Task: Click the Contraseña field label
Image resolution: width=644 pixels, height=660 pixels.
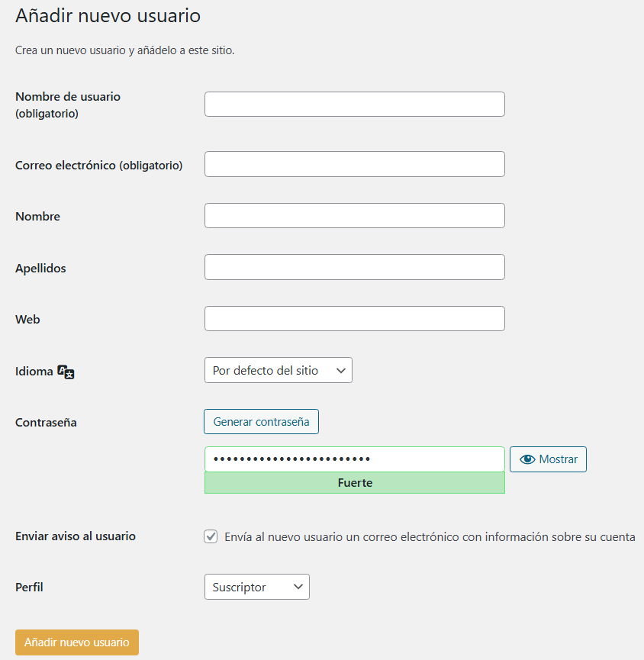Action: click(46, 422)
